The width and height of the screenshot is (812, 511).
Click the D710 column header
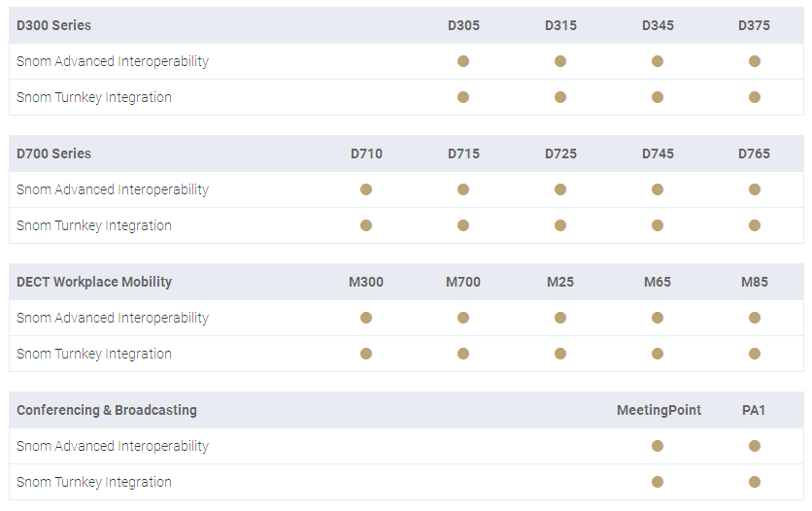pyautogui.click(x=366, y=153)
